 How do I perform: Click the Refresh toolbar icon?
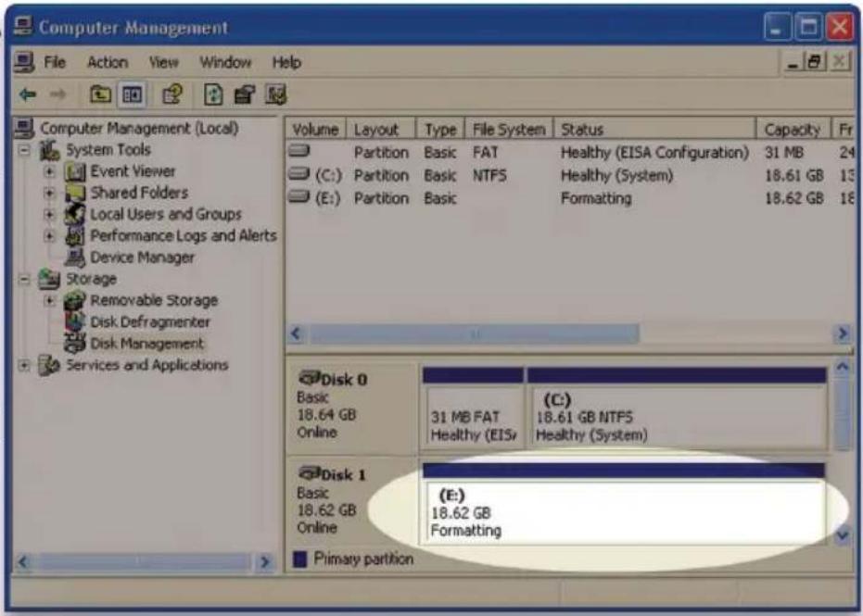pos(213,94)
